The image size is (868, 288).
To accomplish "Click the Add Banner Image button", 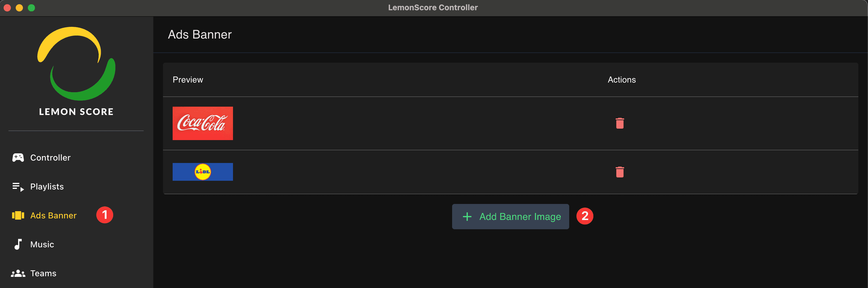I will click(510, 216).
